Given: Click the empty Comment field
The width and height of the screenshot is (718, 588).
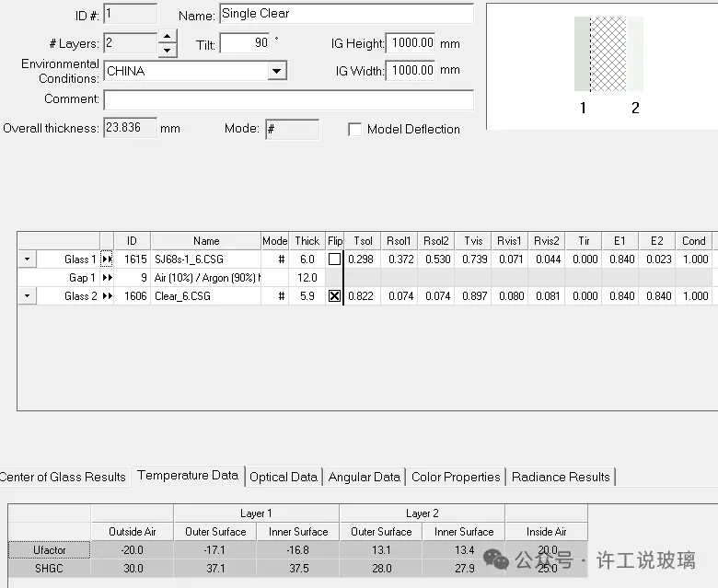Looking at the screenshot, I should pos(289,99).
